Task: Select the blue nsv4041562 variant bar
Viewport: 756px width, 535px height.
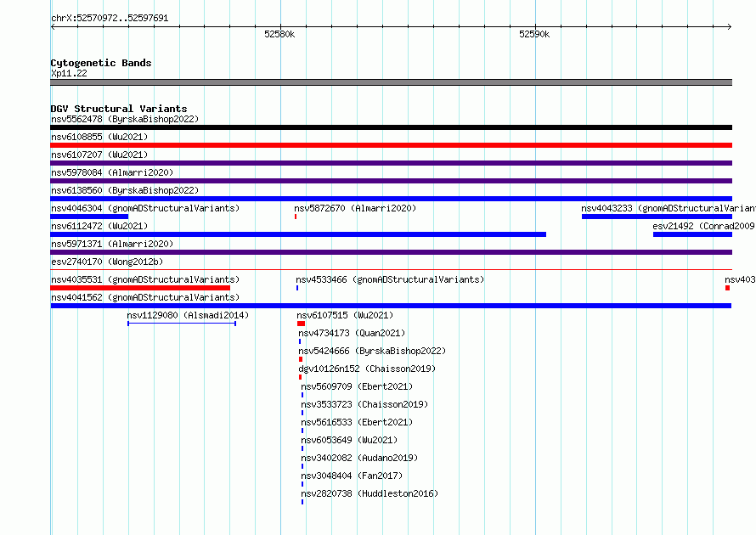Action: tap(391, 306)
